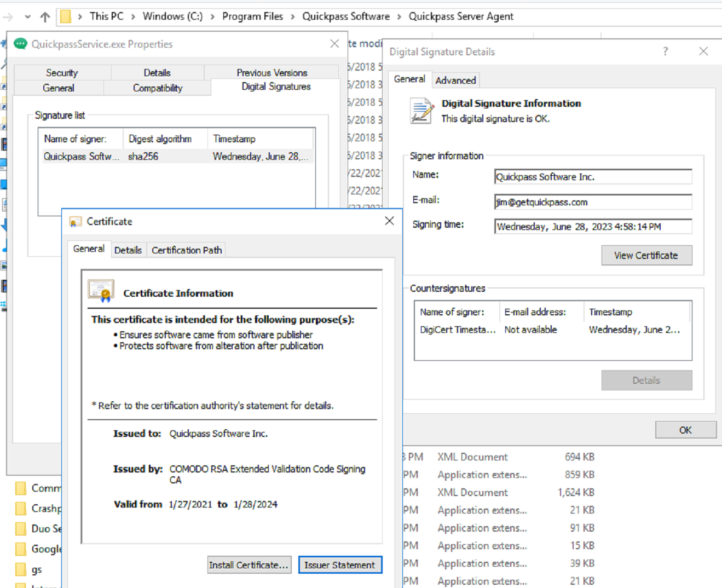722x588 pixels.
Task: Click the signer Name field
Action: coord(593,177)
